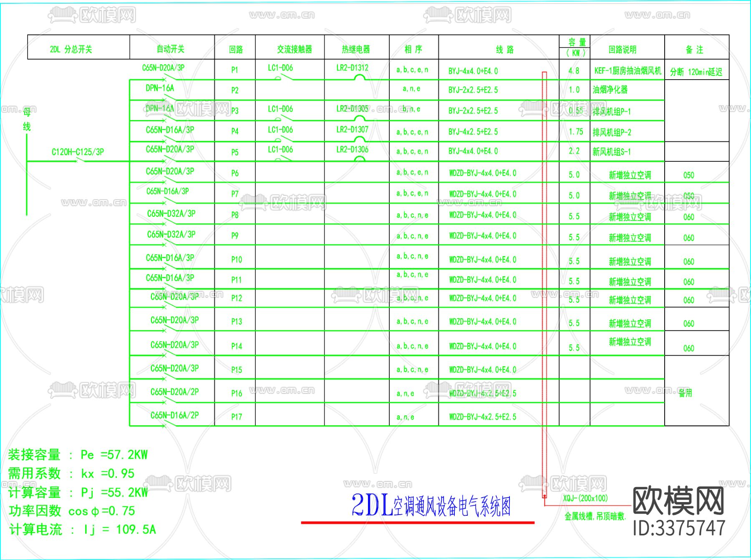Click the capacity value "2.2"
The image size is (751, 560).
click(x=574, y=151)
